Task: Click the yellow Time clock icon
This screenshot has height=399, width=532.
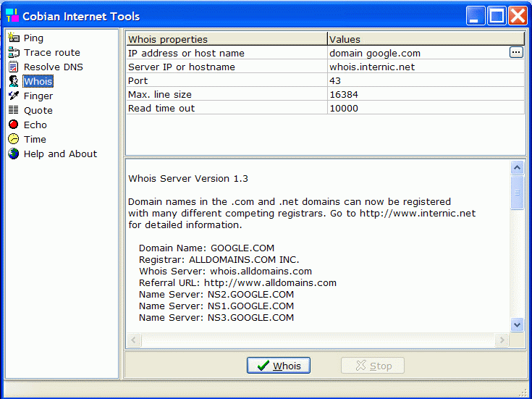Action: coord(14,139)
